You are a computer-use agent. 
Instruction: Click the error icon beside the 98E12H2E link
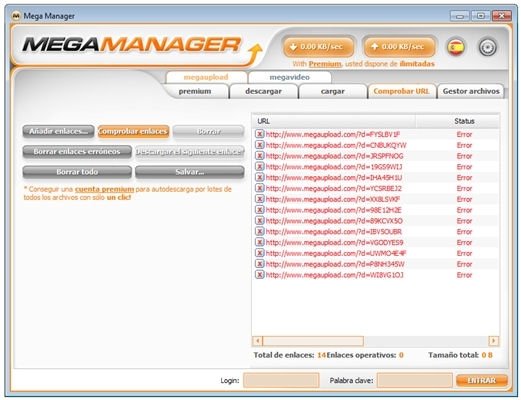coord(259,210)
